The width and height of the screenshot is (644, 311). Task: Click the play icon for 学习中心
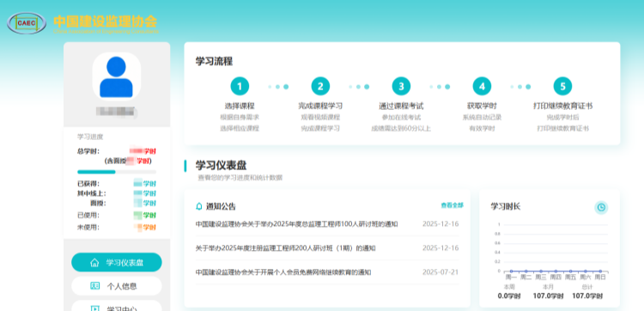pyautogui.click(x=94, y=308)
